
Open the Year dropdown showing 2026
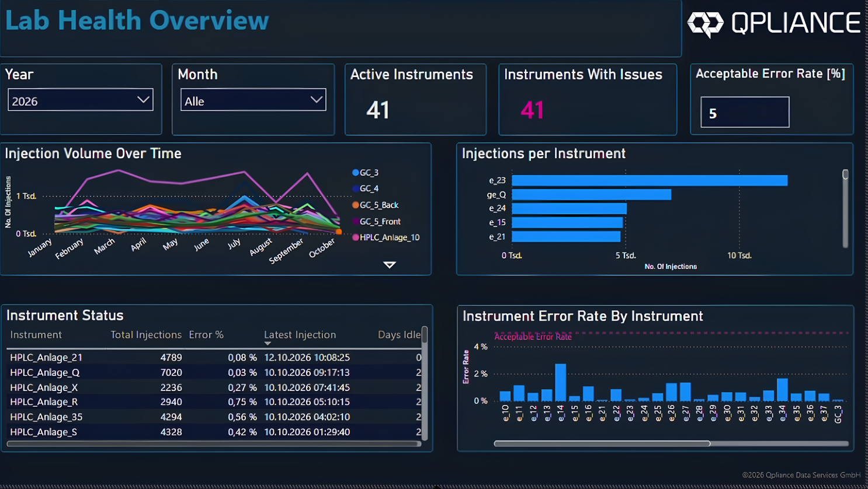(80, 100)
